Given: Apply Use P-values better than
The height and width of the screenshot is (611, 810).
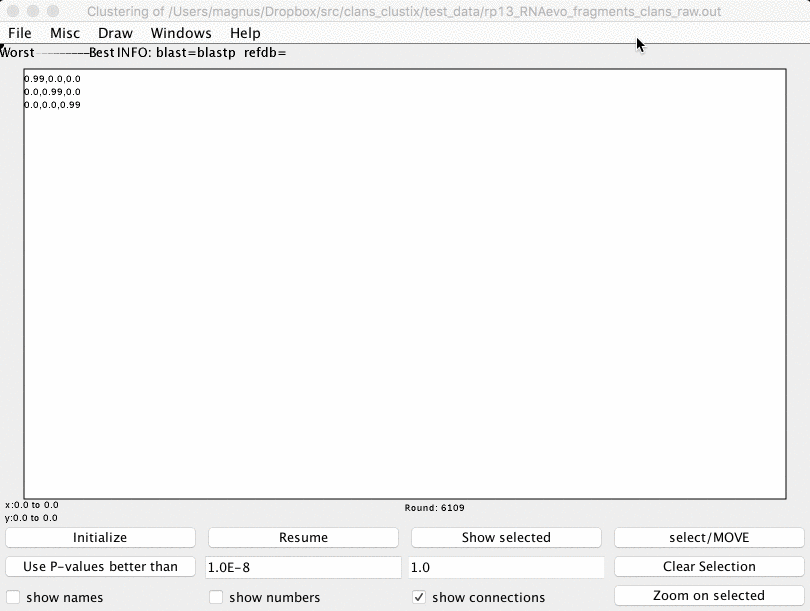Looking at the screenshot, I should (x=100, y=567).
